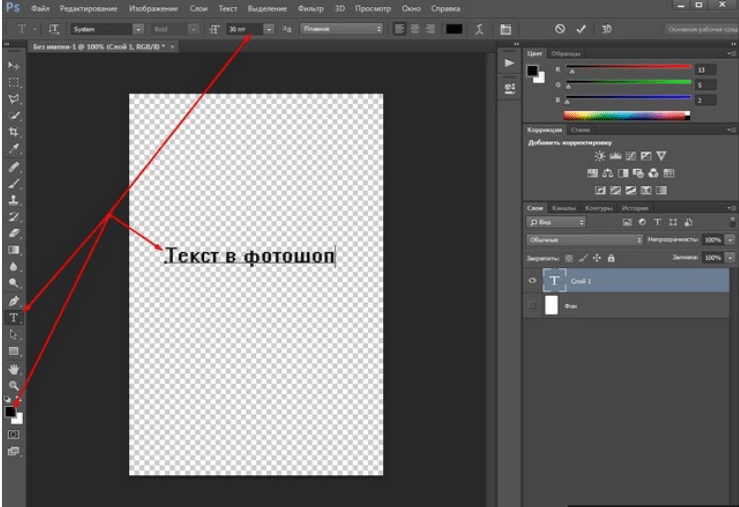739x507 pixels.
Task: Select the Zoom tool
Action: click(14, 385)
